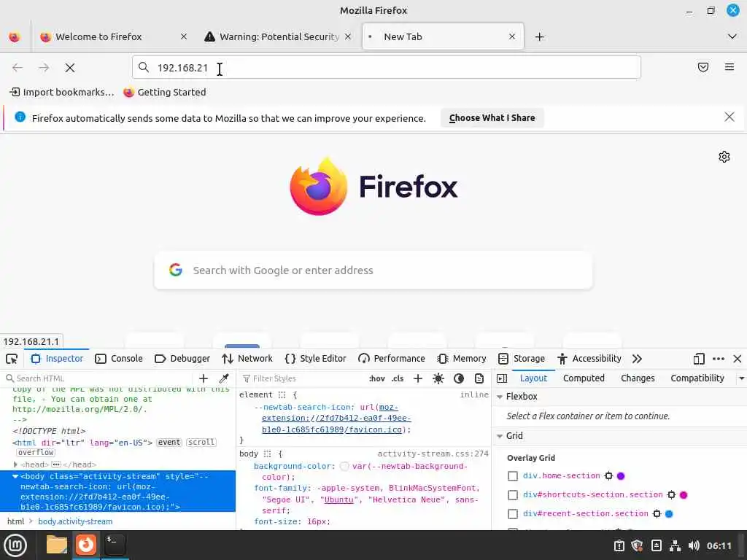Enable overlay for div.home-section

click(x=513, y=475)
